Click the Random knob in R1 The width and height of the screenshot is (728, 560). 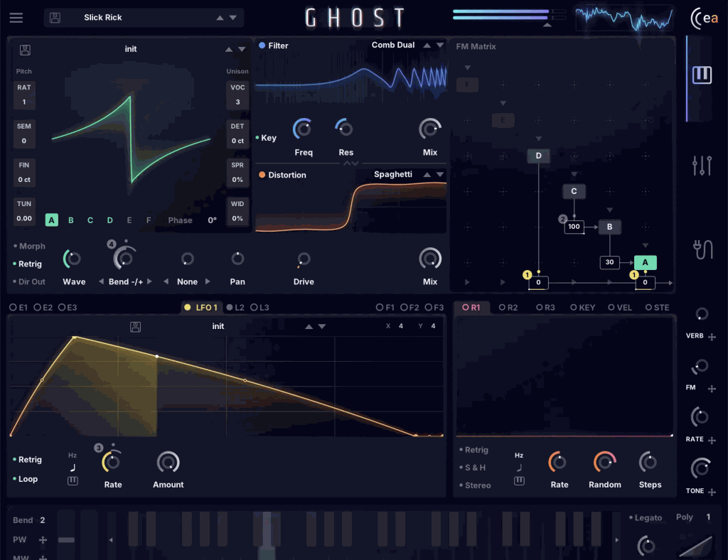[604, 462]
